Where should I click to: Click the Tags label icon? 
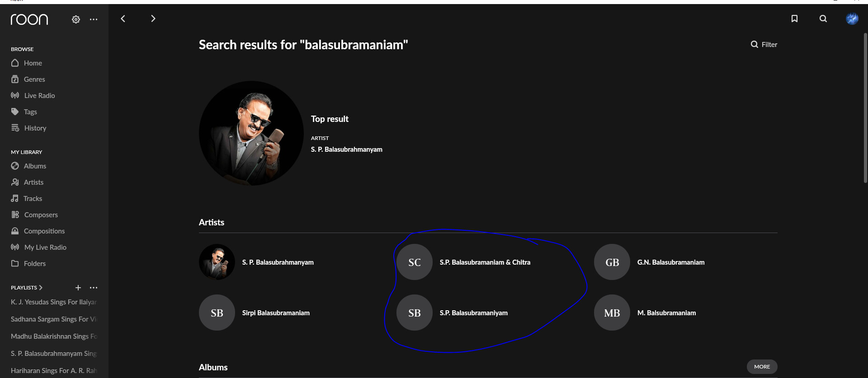coord(15,112)
